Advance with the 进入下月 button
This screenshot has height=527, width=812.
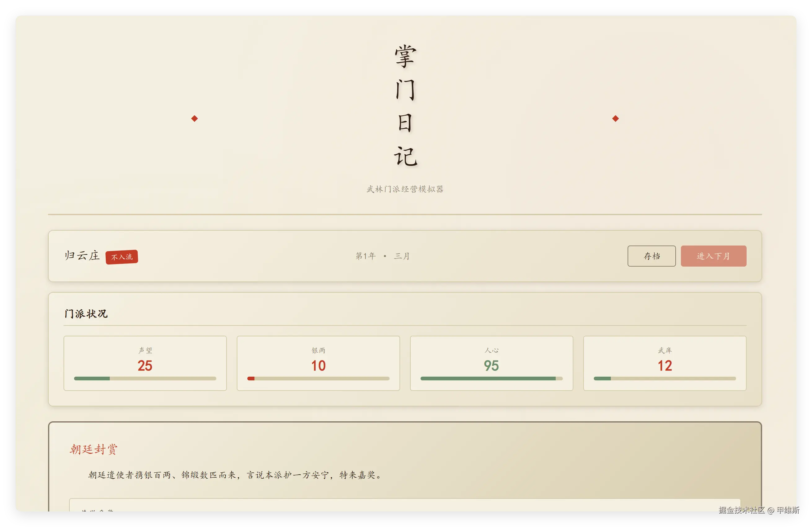713,256
